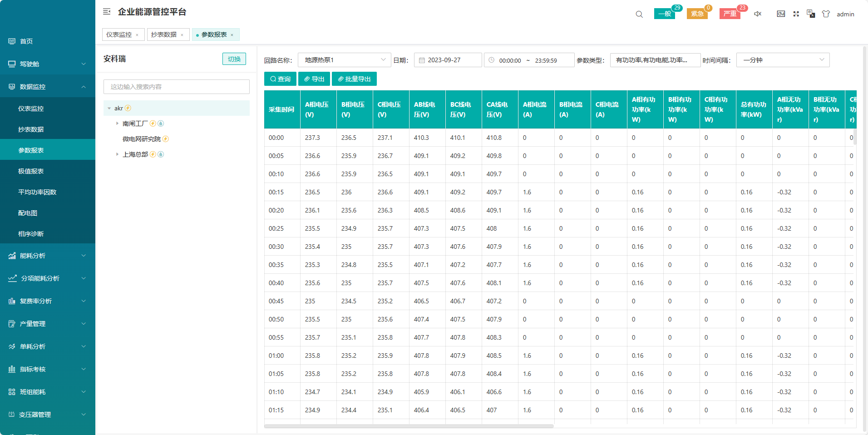
Task: Toggle the mute alarm sound icon
Action: point(758,14)
